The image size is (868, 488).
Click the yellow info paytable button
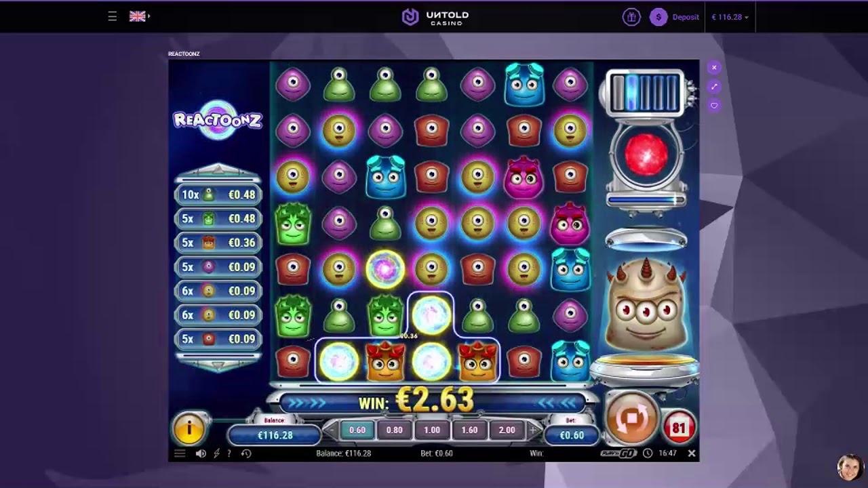[x=189, y=428]
